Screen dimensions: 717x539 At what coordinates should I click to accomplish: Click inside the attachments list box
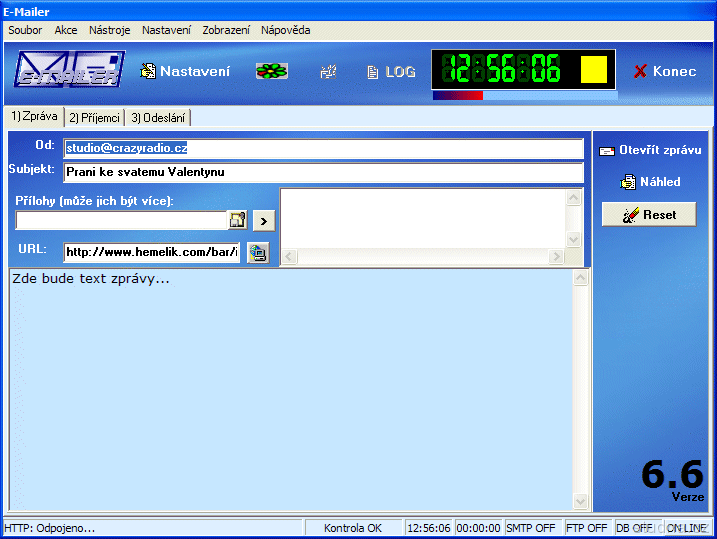[x=423, y=219]
